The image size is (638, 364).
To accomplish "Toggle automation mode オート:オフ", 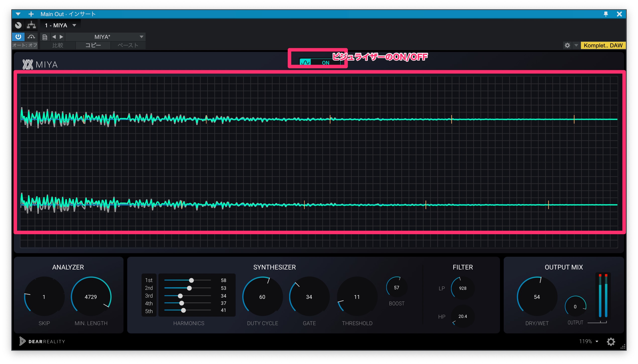I will (x=25, y=45).
